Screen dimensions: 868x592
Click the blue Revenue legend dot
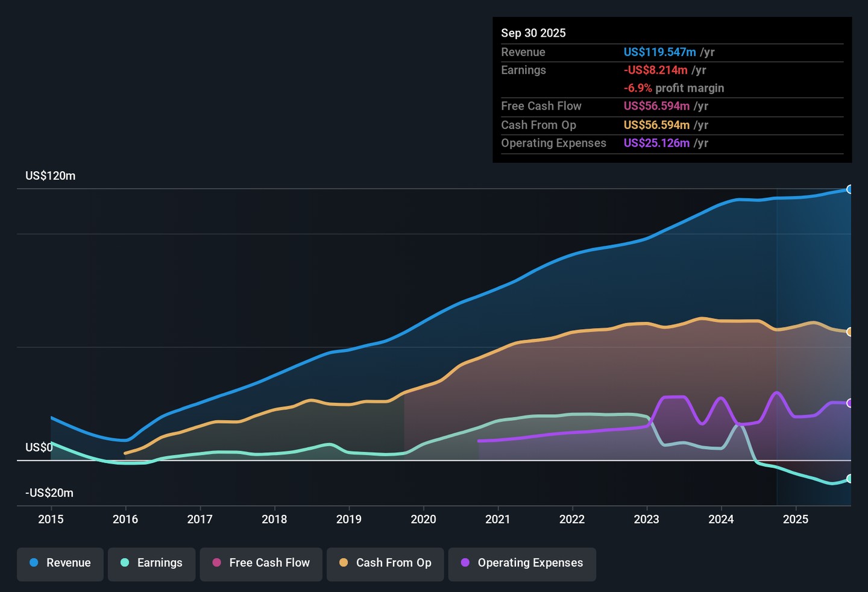34,562
